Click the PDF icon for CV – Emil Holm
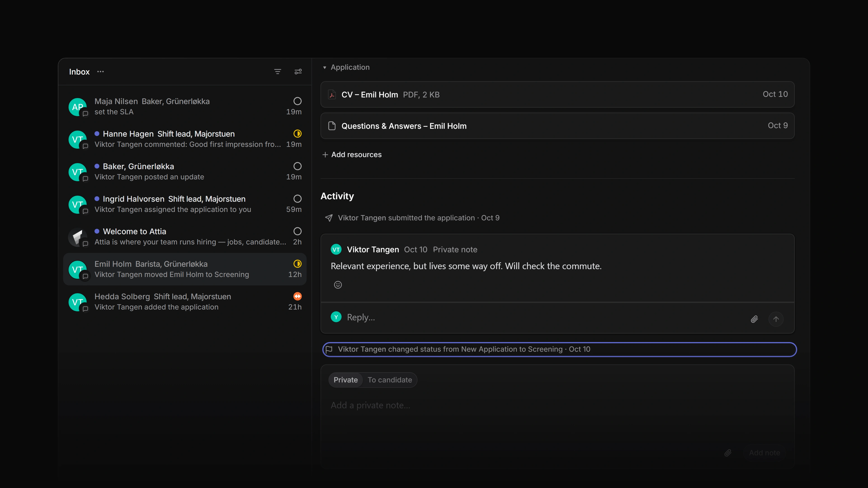The height and width of the screenshot is (488, 868). tap(332, 95)
